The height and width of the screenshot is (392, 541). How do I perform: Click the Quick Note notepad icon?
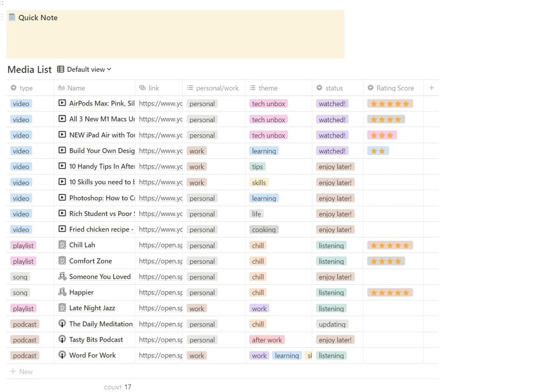tap(12, 18)
